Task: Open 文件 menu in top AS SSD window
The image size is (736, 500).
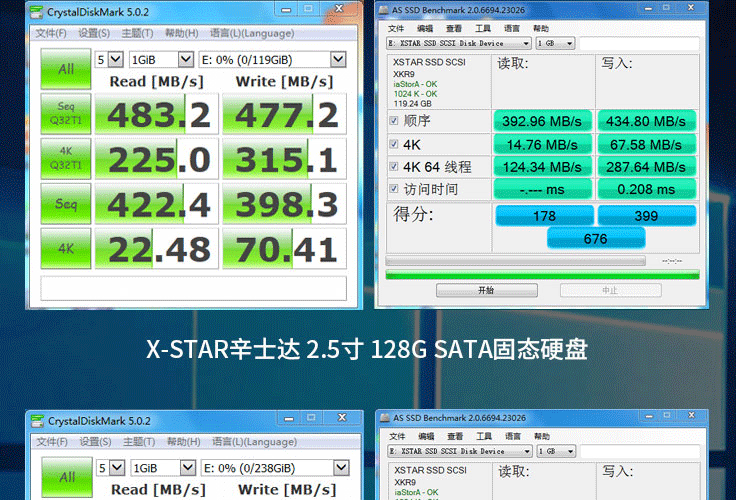Action: tap(396, 29)
